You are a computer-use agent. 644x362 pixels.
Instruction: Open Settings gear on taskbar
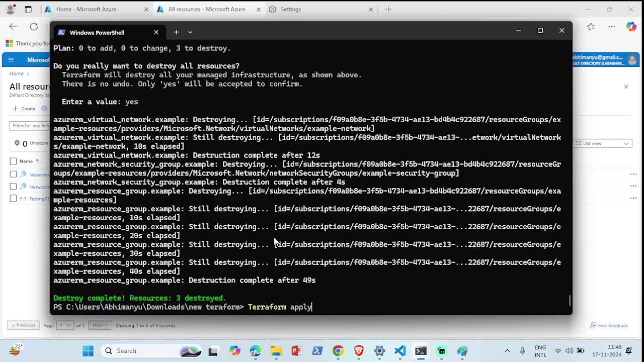click(x=379, y=351)
